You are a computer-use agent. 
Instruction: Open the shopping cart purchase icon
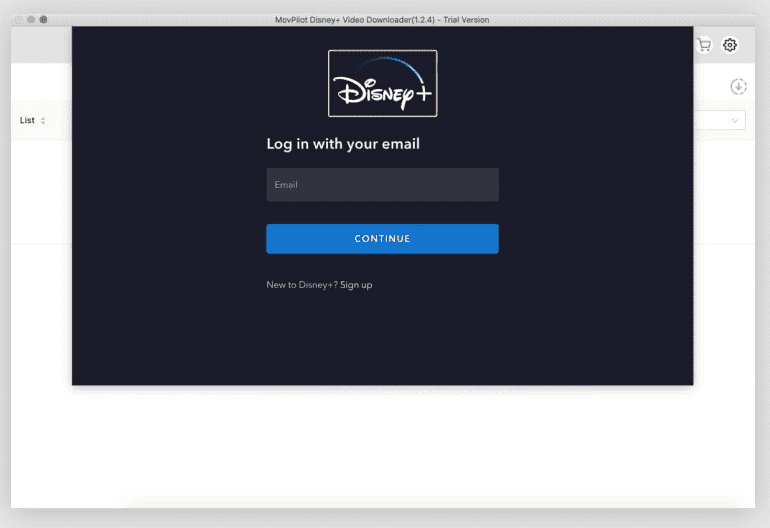tap(704, 45)
